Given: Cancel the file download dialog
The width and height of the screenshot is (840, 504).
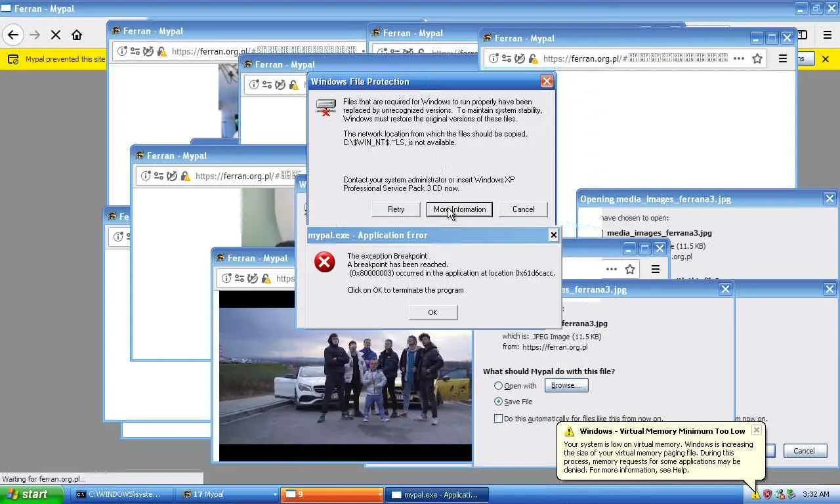Looking at the screenshot, I should coord(804,451).
